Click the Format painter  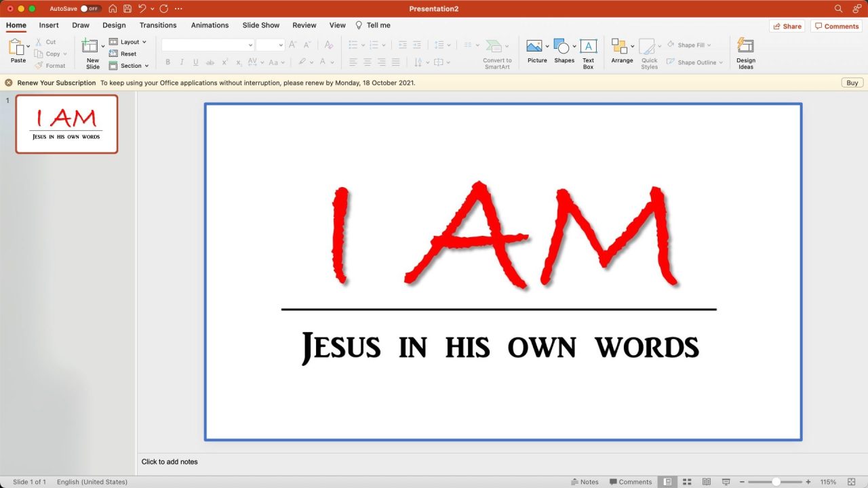[x=50, y=66]
